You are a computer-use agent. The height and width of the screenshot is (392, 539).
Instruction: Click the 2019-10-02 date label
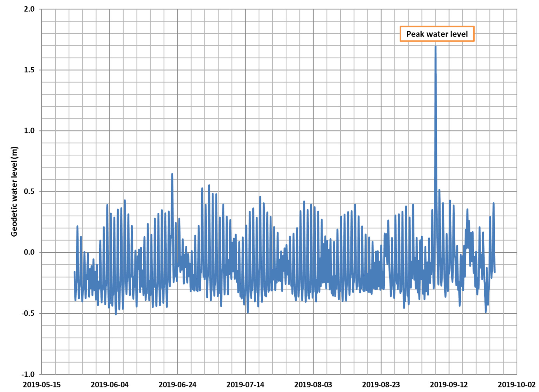click(516, 385)
